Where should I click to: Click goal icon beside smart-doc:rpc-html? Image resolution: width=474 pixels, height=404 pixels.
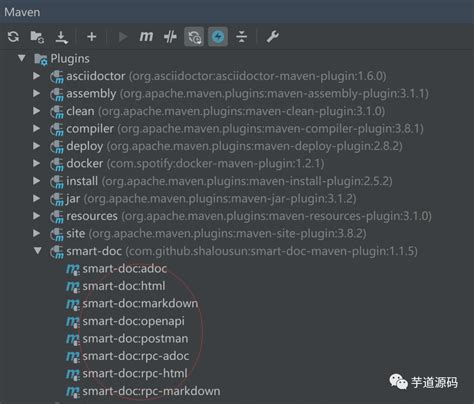(x=73, y=374)
